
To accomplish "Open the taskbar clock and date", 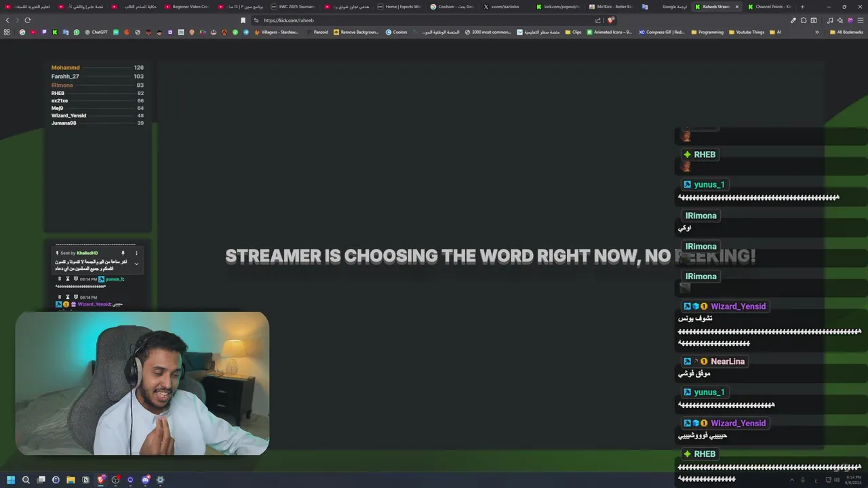I will tap(854, 480).
